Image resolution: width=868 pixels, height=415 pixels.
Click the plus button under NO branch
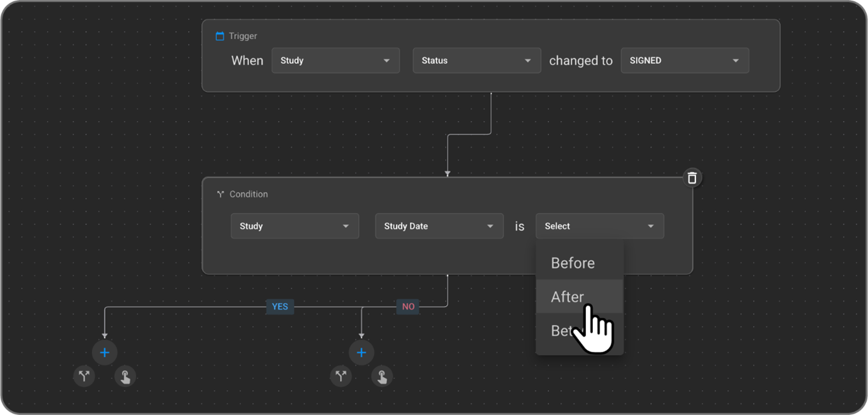pyautogui.click(x=361, y=353)
